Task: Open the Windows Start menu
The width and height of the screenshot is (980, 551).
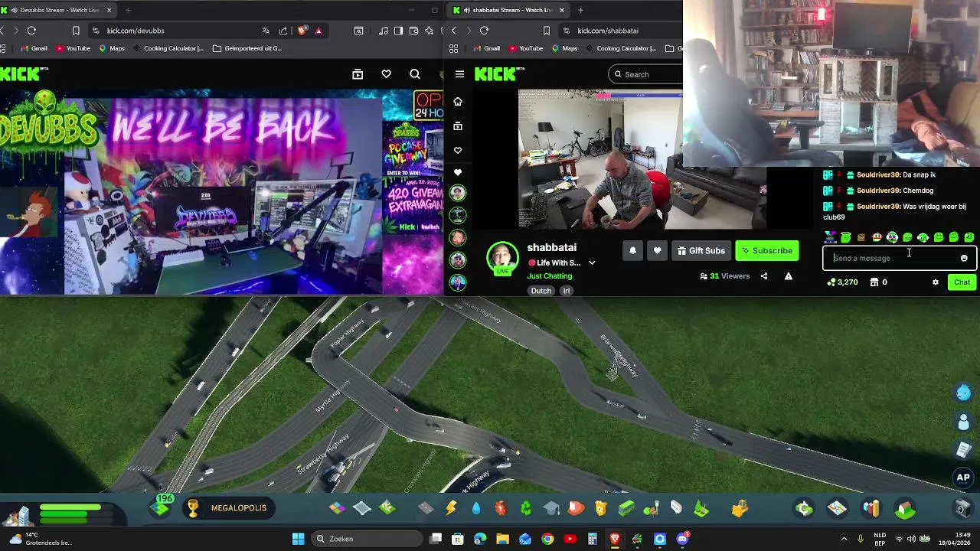Action: tap(299, 539)
